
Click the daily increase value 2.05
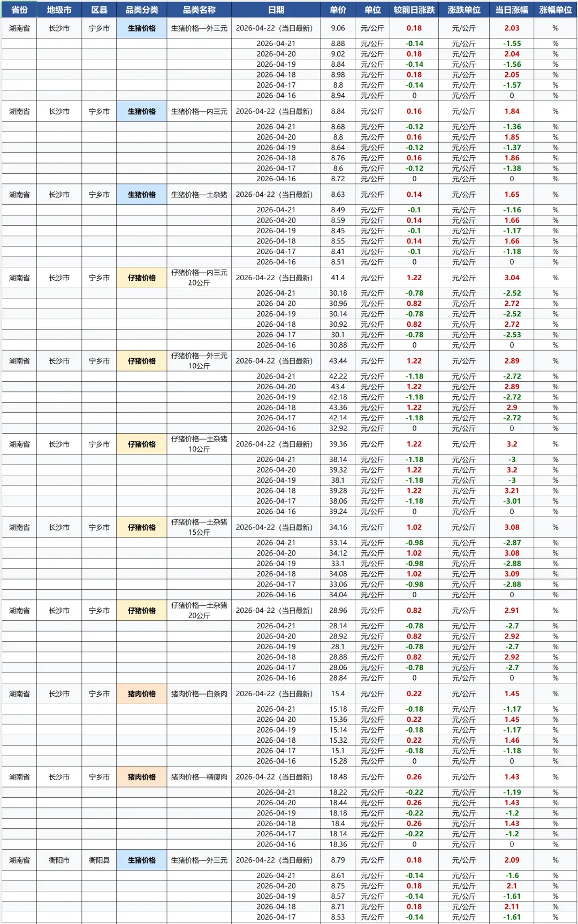click(x=512, y=75)
